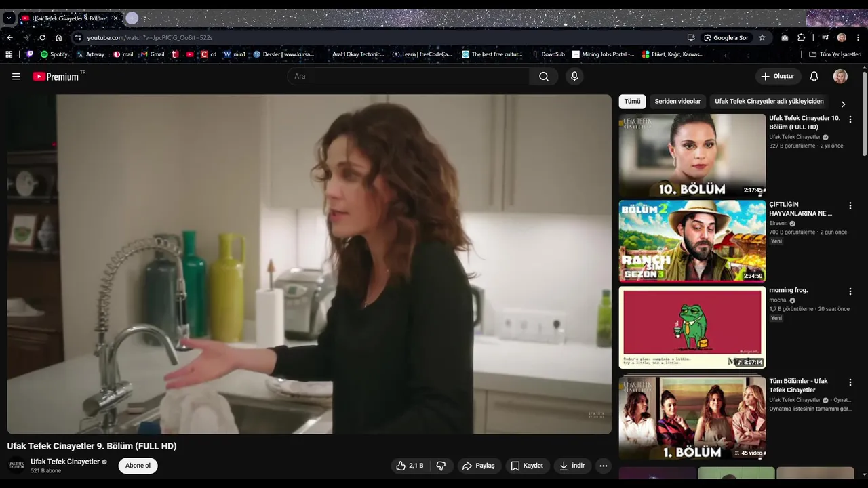Click the YouTube search input field
Screen dimensions: 868x488
coord(408,77)
